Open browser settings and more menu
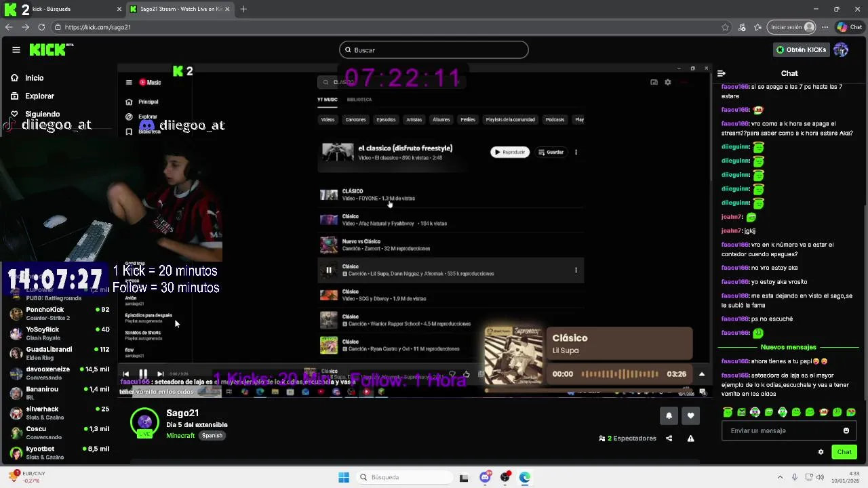Image resolution: width=868 pixels, height=488 pixels. click(826, 27)
